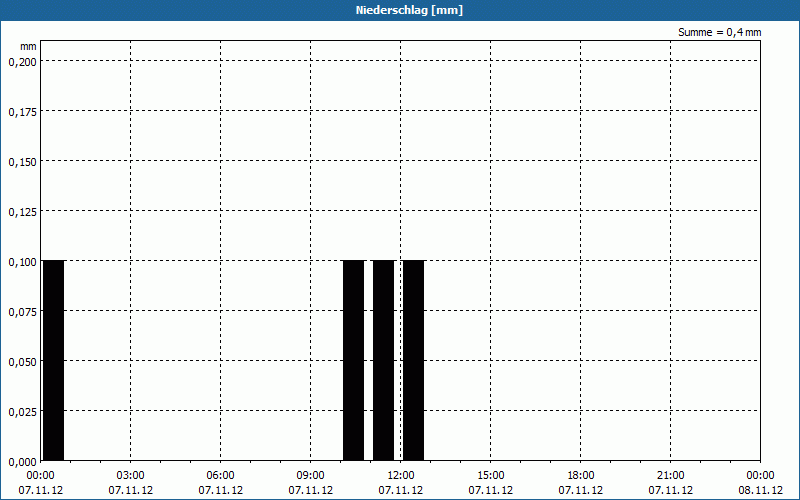Click the 06:00 time axis label
This screenshot has width=800, height=500.
pyautogui.click(x=220, y=476)
